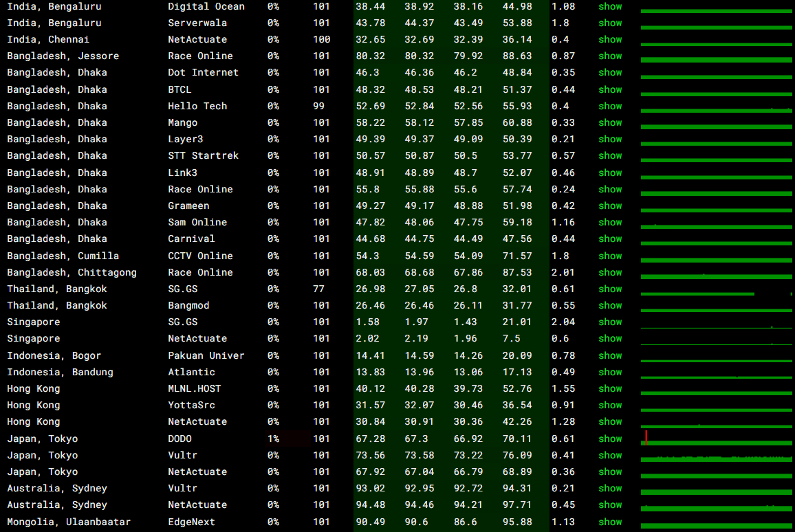
Task: Click show for Mango row
Action: point(610,122)
